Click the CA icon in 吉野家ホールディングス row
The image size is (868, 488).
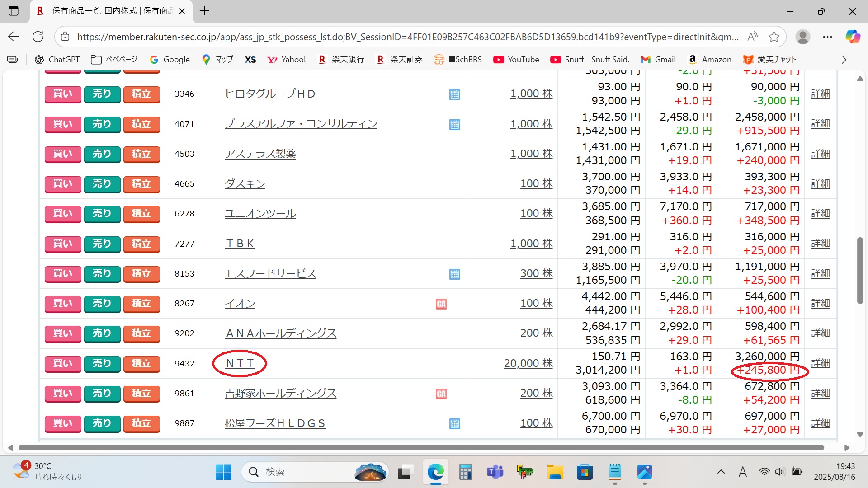[441, 394]
